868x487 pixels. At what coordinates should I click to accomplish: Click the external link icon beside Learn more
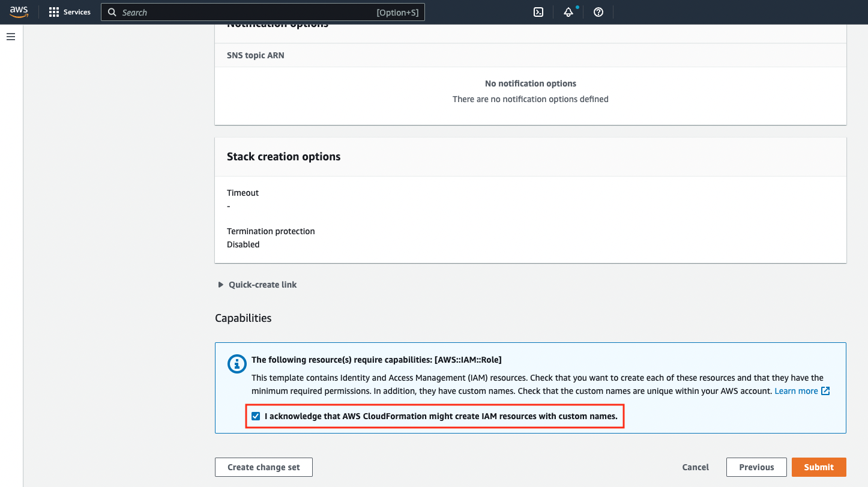pos(825,391)
